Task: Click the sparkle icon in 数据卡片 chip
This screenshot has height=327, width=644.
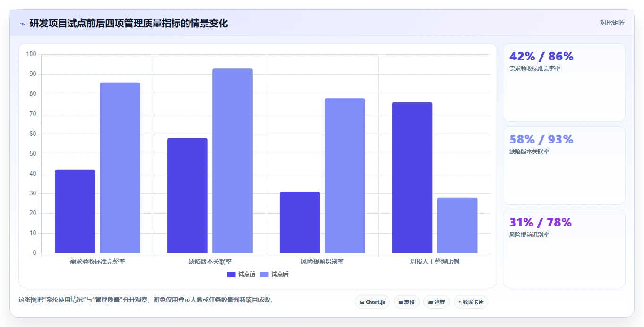Action: (460, 302)
